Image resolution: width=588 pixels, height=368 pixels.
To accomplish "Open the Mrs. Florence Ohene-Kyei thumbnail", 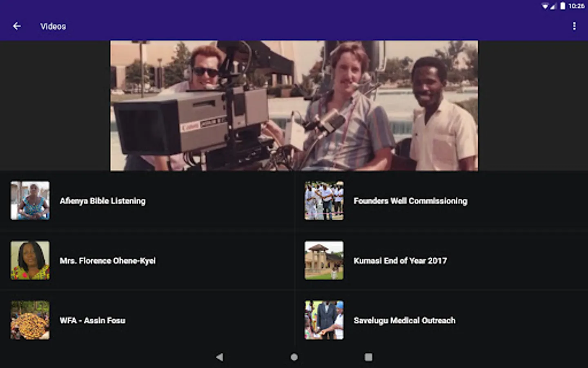I will (30, 260).
